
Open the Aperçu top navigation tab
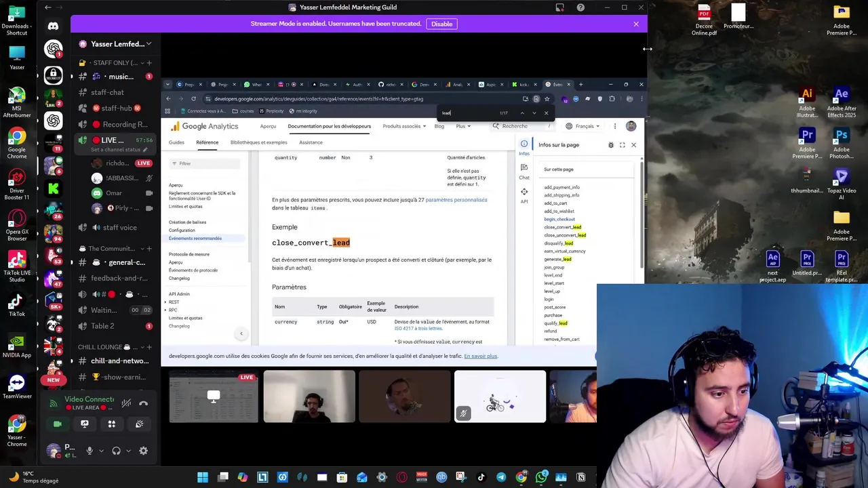point(268,126)
